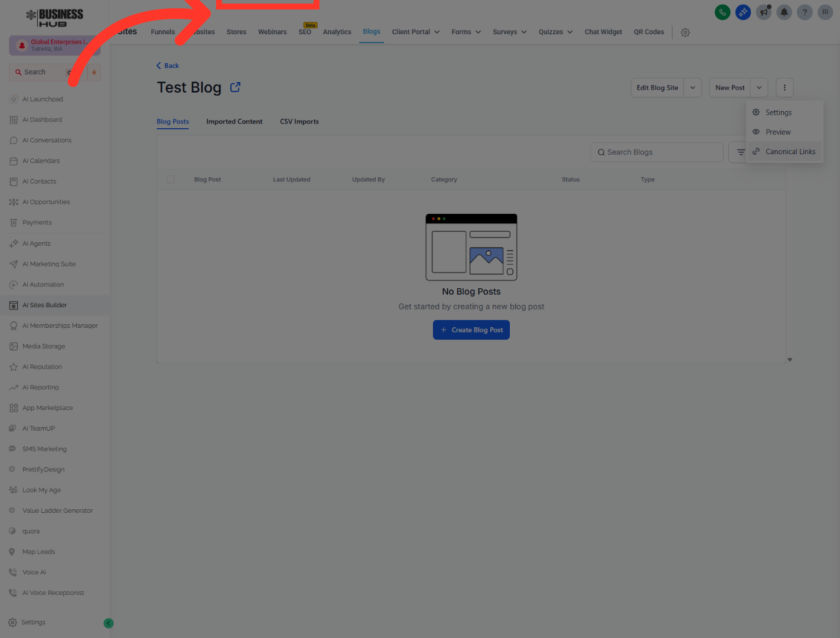Sort by the Last Updated column header

point(291,180)
